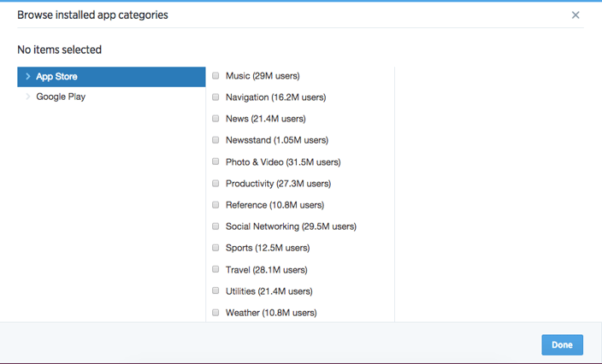Click the 'Travel (28.1M users)' label

pyautogui.click(x=267, y=270)
